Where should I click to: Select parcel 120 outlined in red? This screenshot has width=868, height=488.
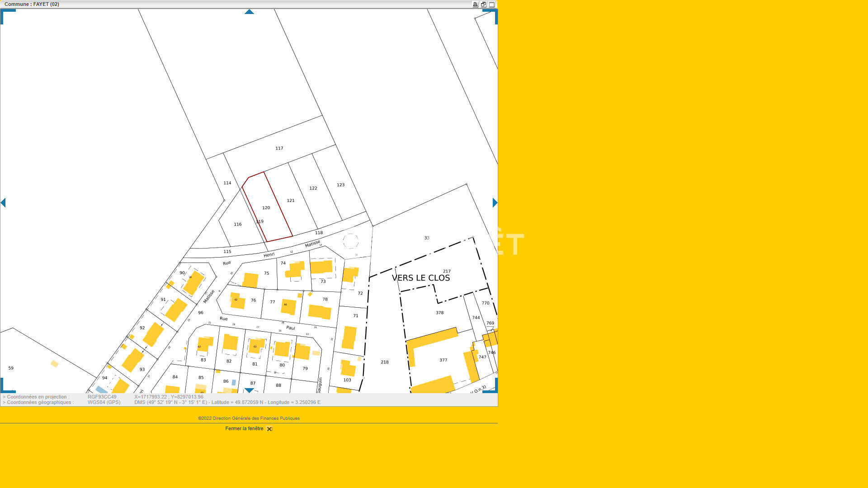(266, 208)
